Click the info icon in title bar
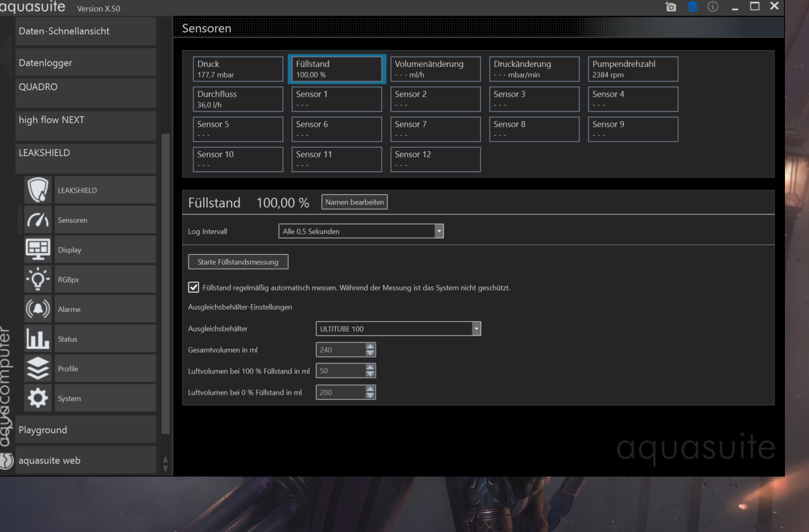The height and width of the screenshot is (532, 809). [x=713, y=7]
